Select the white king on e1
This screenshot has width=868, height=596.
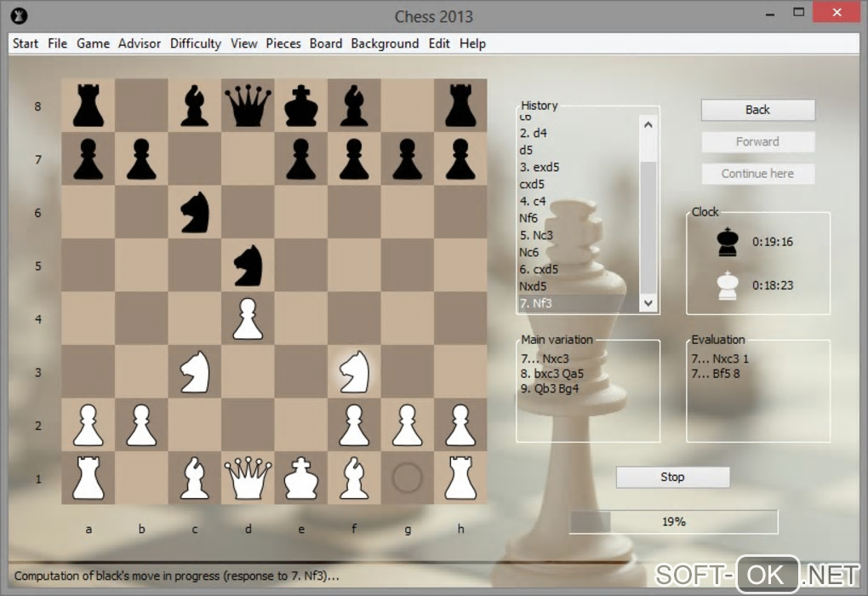coord(301,478)
